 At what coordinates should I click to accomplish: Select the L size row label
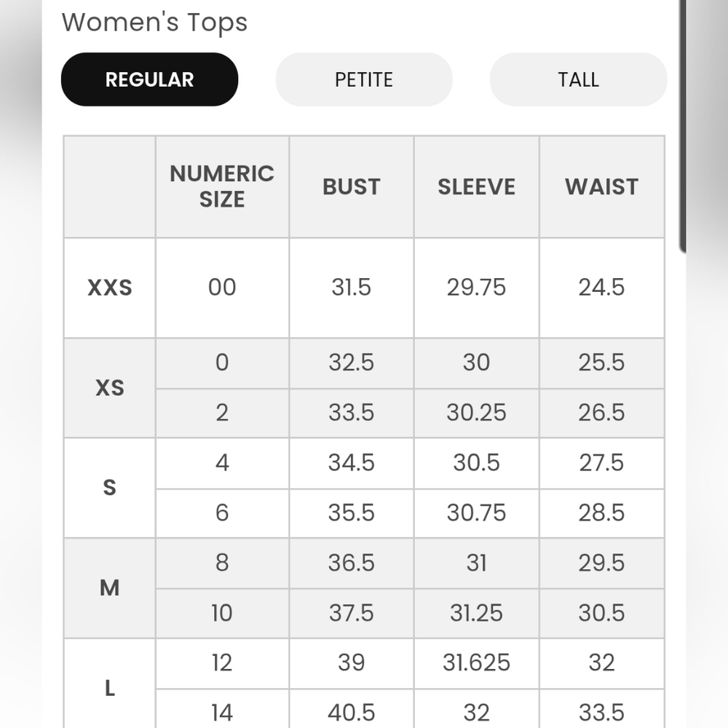pyautogui.click(x=110, y=688)
